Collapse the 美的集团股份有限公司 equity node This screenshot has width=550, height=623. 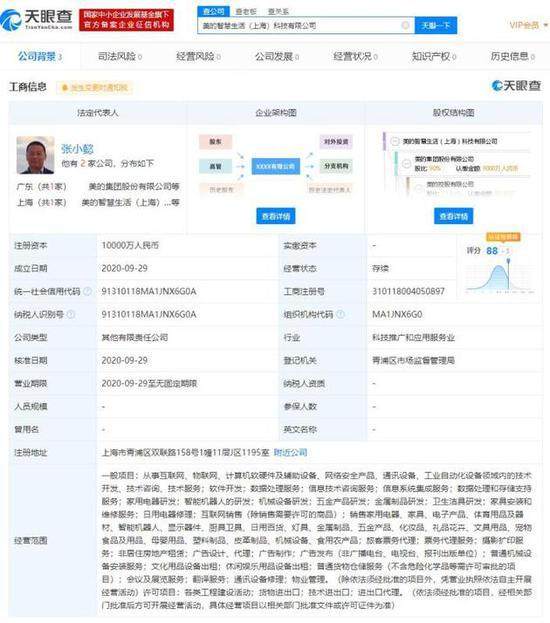[407, 163]
